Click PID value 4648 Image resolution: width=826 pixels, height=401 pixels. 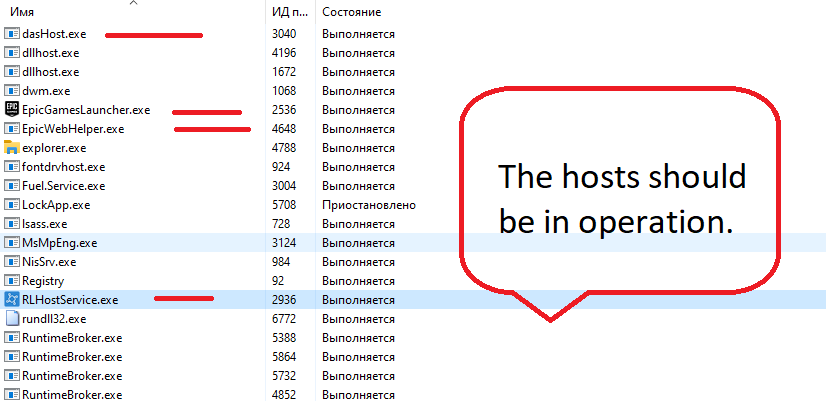tap(284, 129)
